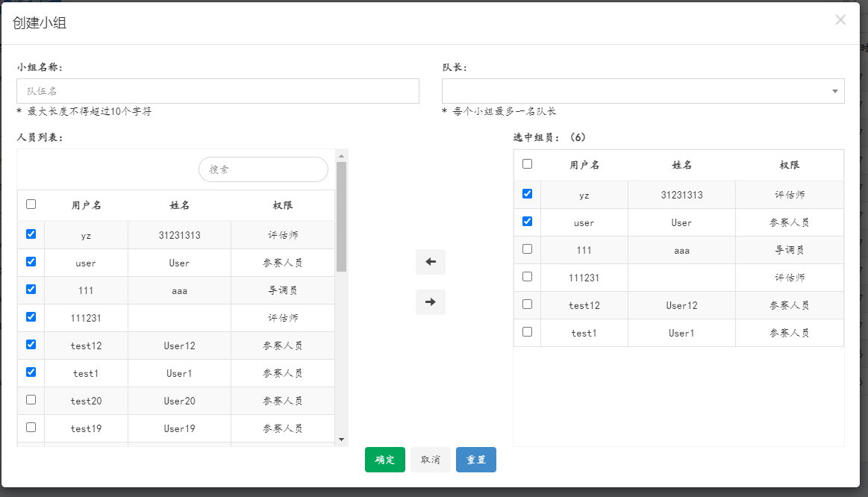Screen dimensions: 868x497
Task: Toggle select-all checkbox in 人员列表 header
Action: [x=31, y=204]
